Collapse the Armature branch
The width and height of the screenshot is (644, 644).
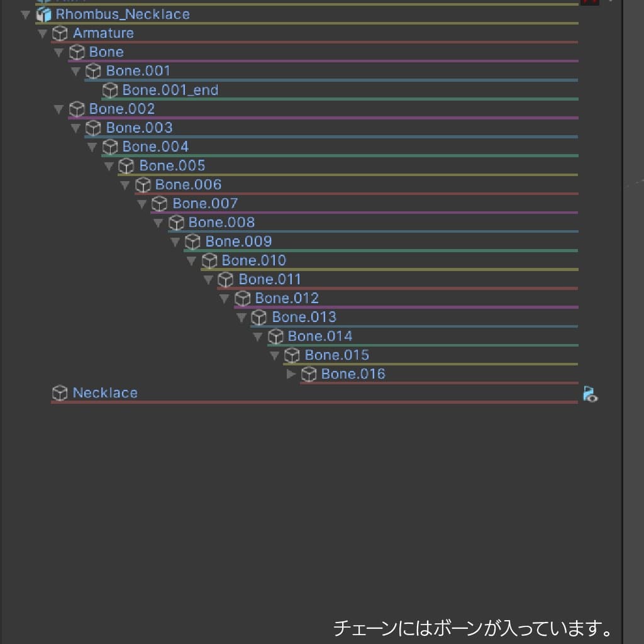point(42,33)
